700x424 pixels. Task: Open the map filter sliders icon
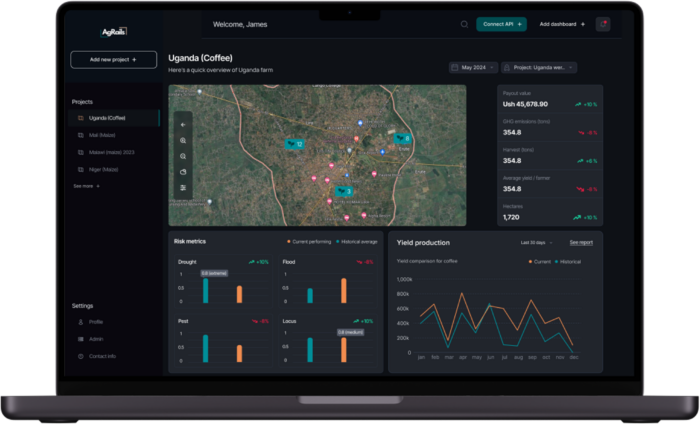pyautogui.click(x=183, y=188)
